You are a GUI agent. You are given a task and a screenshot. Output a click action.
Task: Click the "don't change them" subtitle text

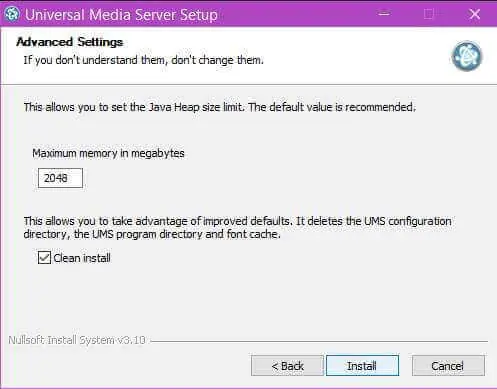point(217,60)
